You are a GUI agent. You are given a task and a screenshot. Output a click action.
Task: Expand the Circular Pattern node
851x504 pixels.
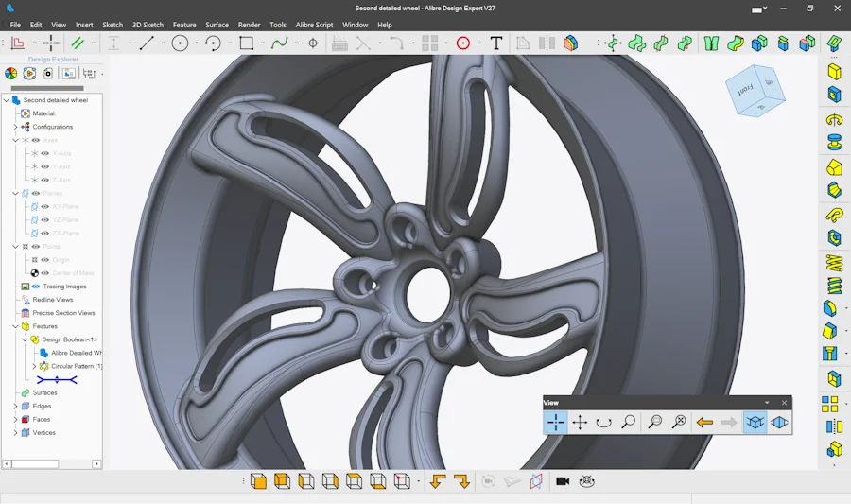tap(34, 366)
